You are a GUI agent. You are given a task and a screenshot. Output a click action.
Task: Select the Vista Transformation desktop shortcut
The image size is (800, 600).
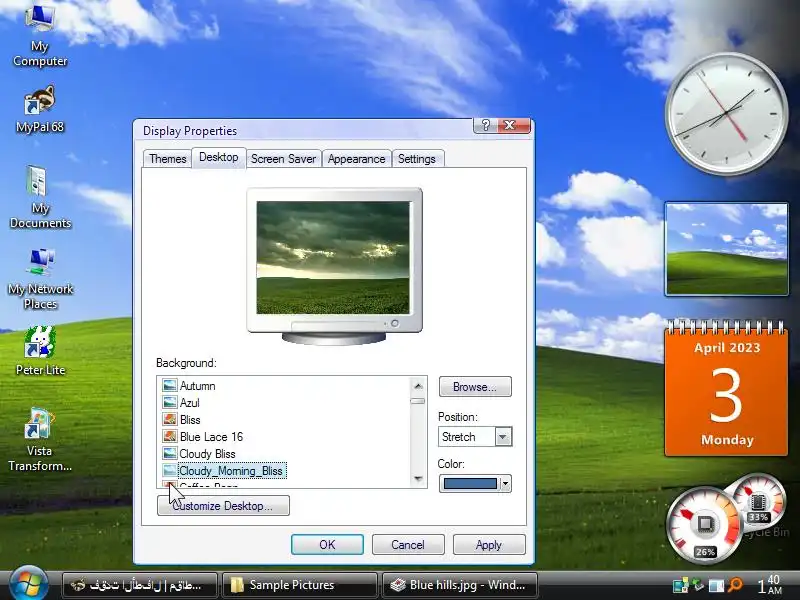40,440
